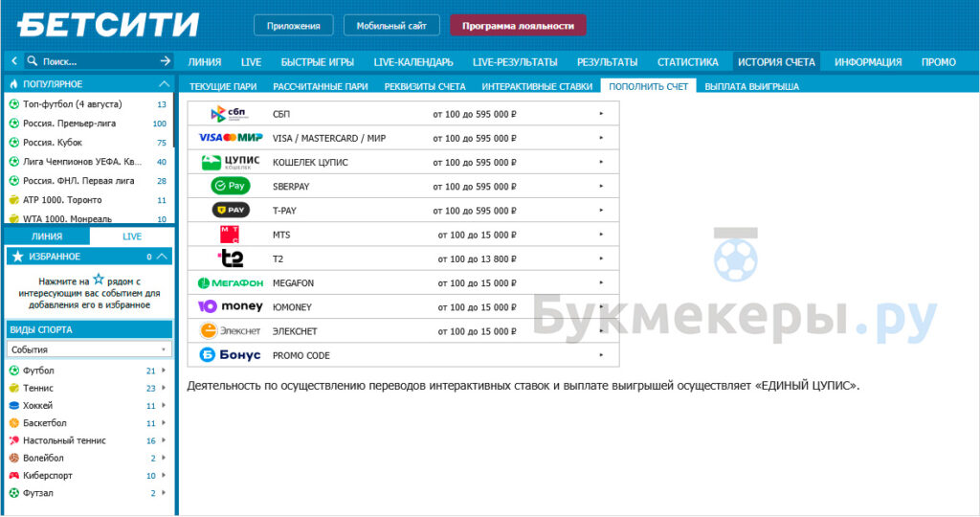Click the Мобильный сайт button
The image size is (980, 517).
[x=391, y=26]
